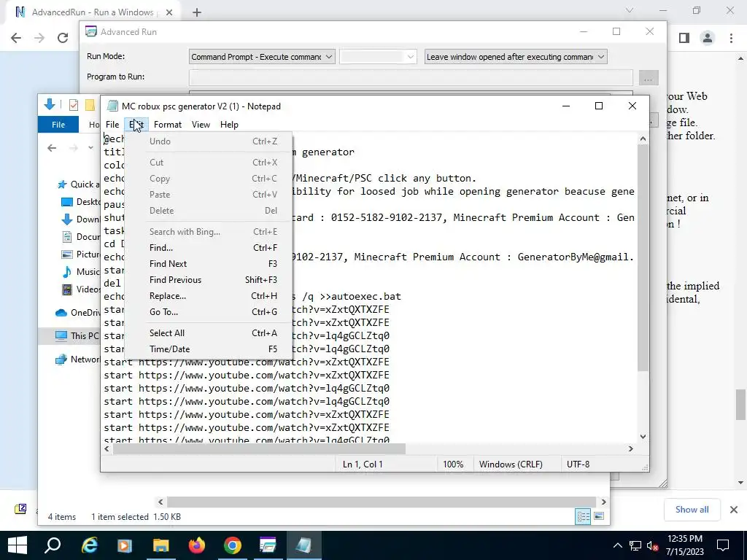Open the notification center icon
747x560 pixels.
723,545
